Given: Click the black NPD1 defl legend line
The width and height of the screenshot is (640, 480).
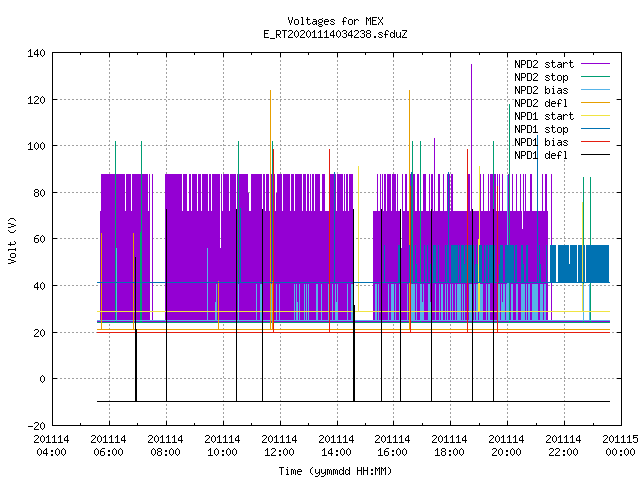Looking at the screenshot, I should pyautogui.click(x=595, y=155).
